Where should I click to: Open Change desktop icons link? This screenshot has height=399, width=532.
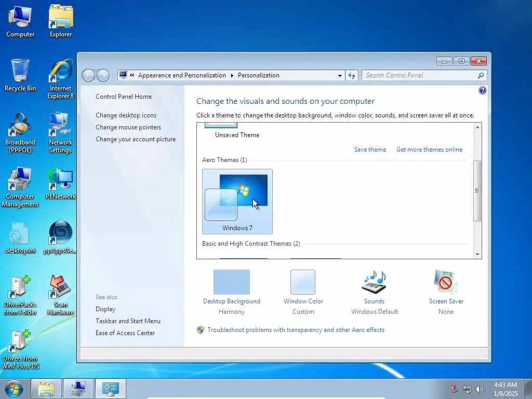coord(126,115)
